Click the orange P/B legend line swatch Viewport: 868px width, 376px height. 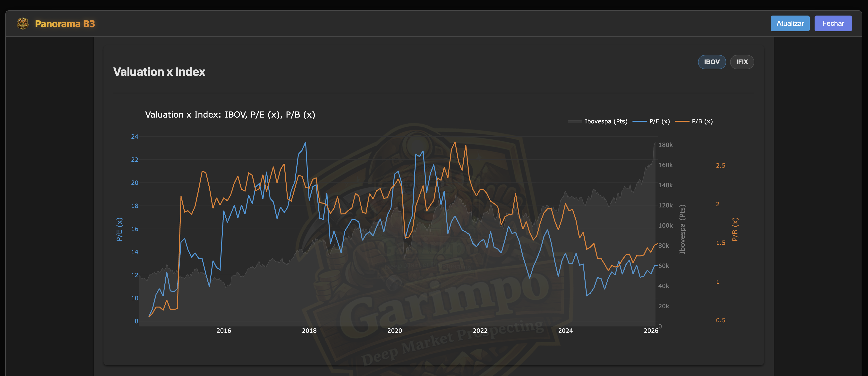pyautogui.click(x=682, y=121)
